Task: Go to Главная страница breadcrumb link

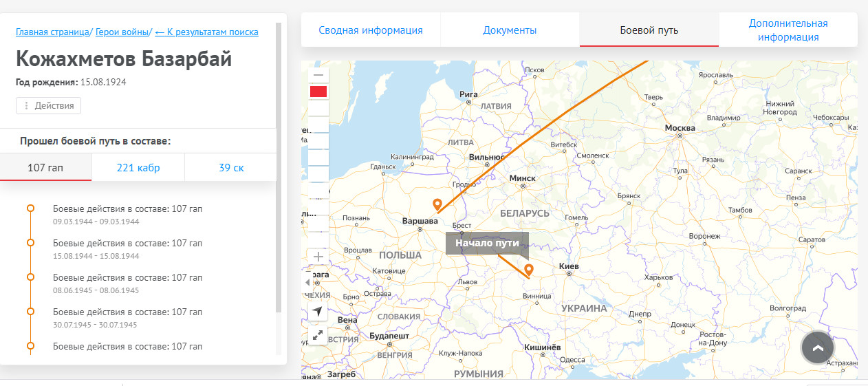Action: (52, 32)
